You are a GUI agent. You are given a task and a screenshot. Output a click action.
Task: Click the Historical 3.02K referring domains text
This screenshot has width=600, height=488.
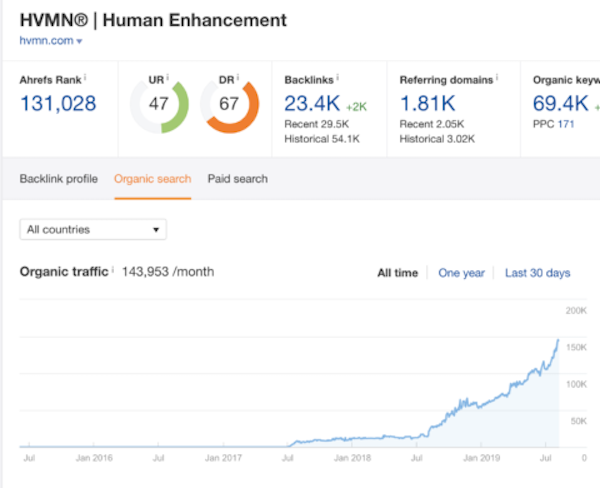(437, 139)
